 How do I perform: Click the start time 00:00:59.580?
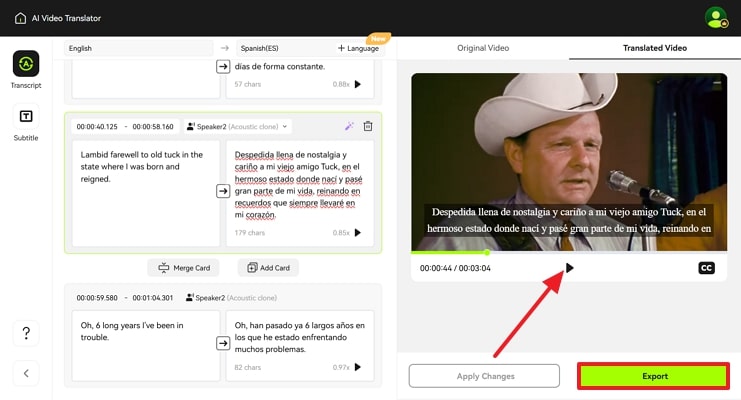point(97,298)
